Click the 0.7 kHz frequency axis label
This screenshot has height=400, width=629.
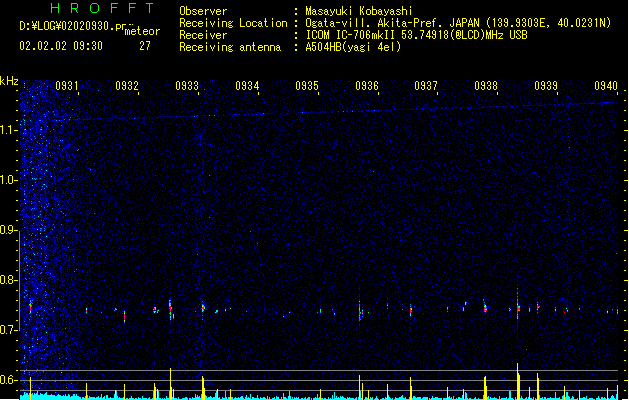pos(8,330)
